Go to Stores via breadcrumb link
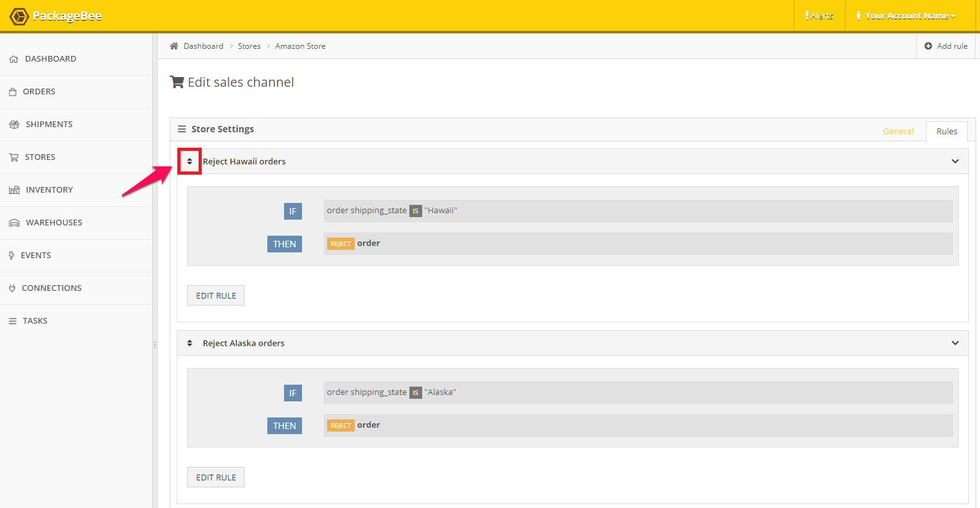Image resolution: width=980 pixels, height=508 pixels. (249, 46)
